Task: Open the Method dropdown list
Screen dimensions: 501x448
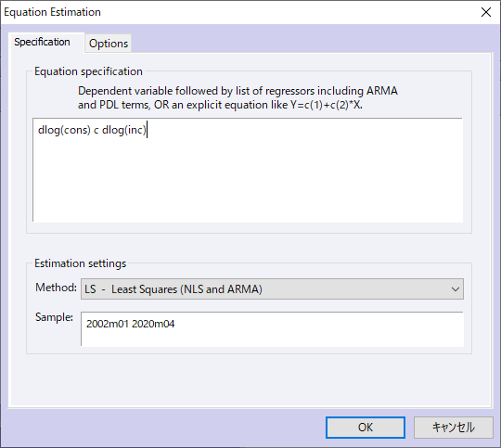Action: (x=272, y=288)
